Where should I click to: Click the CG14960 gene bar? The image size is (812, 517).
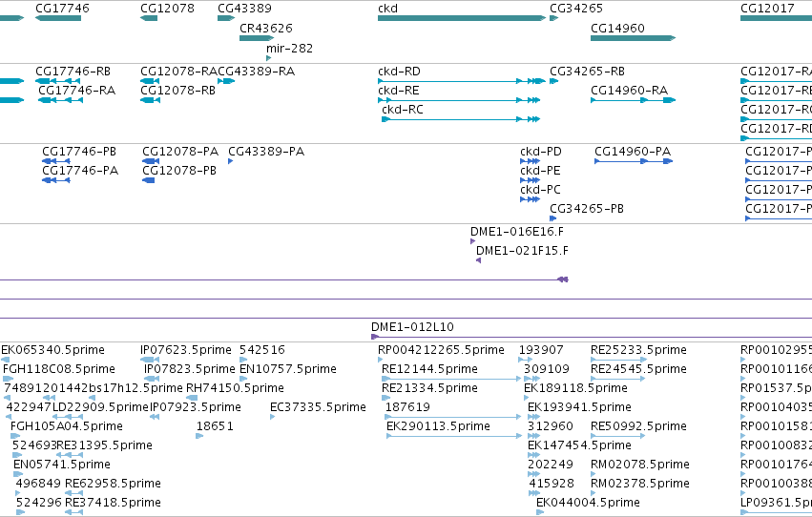(634, 38)
